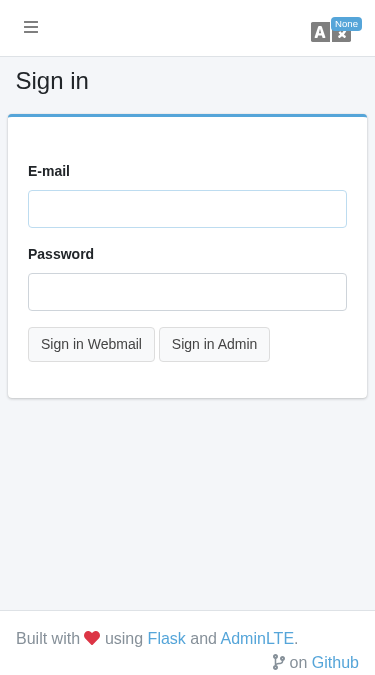Click the "using" word in footer

pyautogui.click(x=124, y=638)
